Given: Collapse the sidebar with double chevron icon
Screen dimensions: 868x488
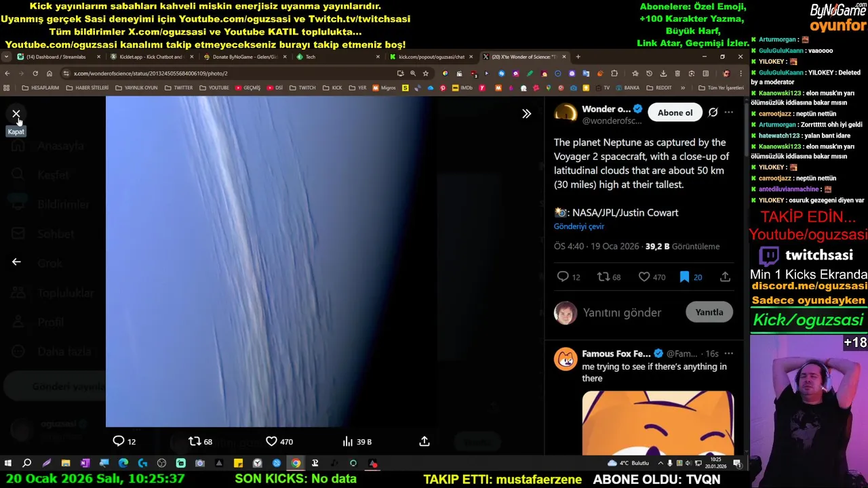Looking at the screenshot, I should pyautogui.click(x=526, y=114).
